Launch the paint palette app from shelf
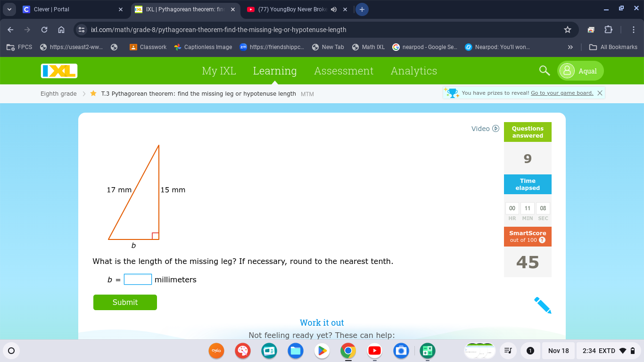Screen dimensions: 644x362 [x=243, y=351]
